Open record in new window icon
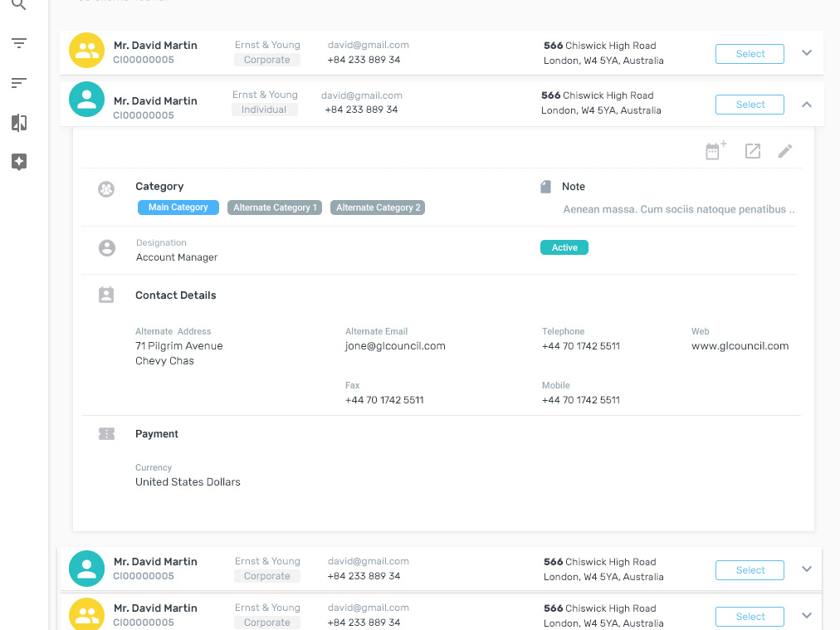 pos(753,151)
